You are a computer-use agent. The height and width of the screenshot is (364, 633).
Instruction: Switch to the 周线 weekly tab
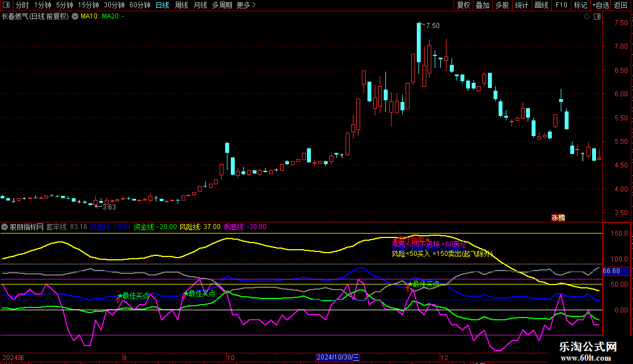coord(181,5)
